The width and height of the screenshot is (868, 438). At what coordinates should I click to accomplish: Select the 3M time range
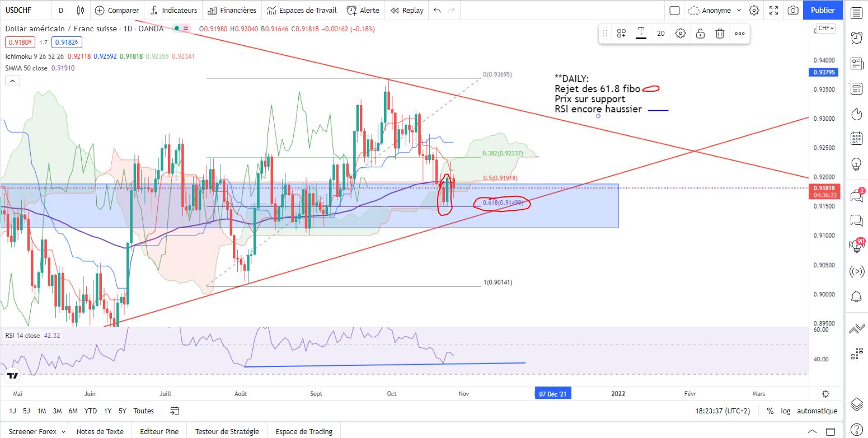pos(57,411)
